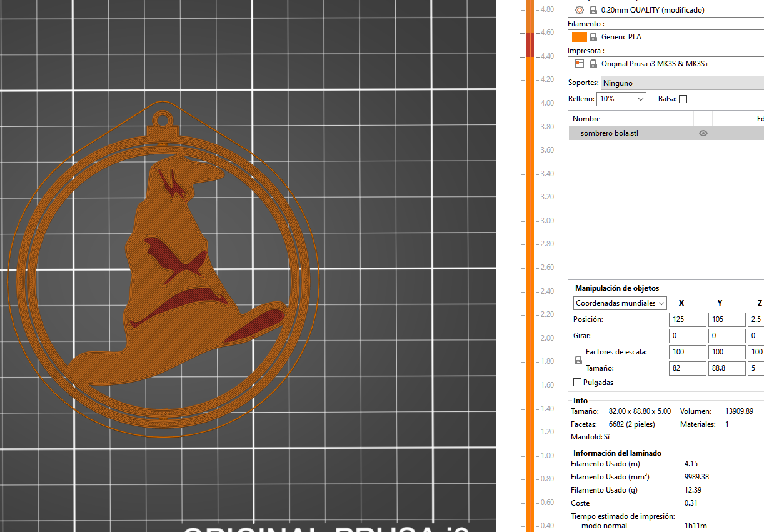Click the dark red layer slider thumb

click(x=530, y=45)
